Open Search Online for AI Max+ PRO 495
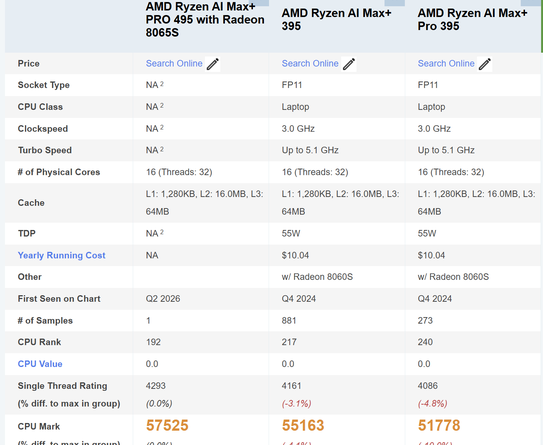 [x=174, y=64]
